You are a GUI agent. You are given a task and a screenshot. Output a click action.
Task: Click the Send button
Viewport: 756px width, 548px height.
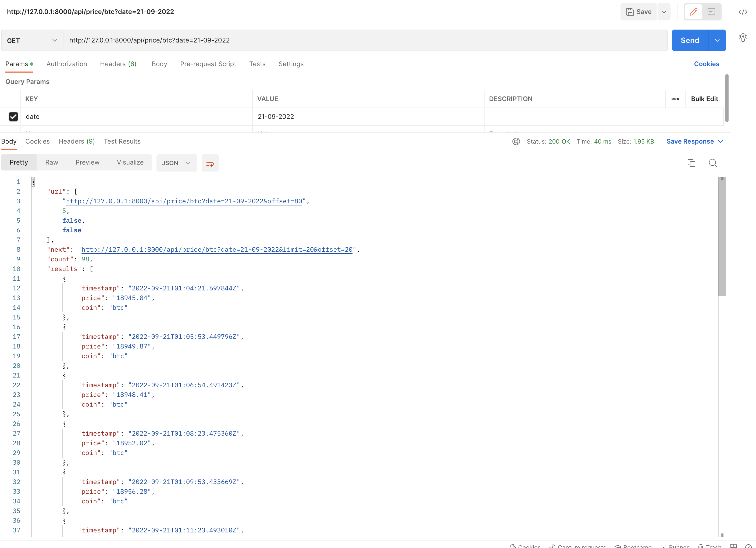[690, 40]
